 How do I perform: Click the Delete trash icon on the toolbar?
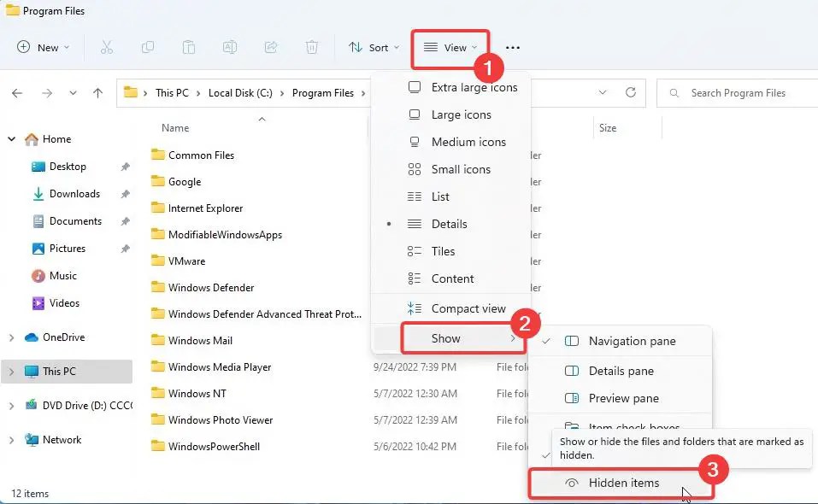(x=312, y=47)
